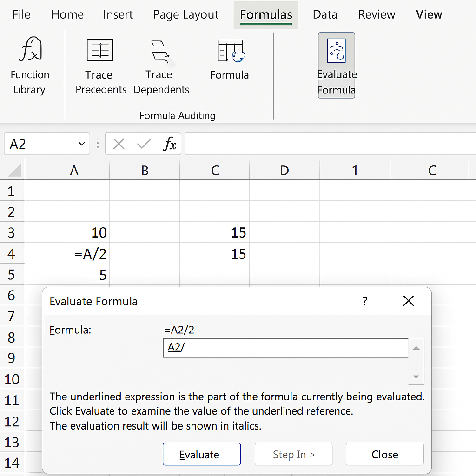The width and height of the screenshot is (476, 476).
Task: Expand the Name Box dropdown
Action: 82,144
